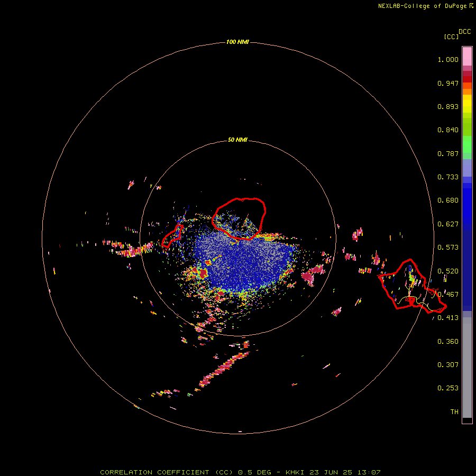The height and width of the screenshot is (476, 476).
Task: Select the 0.467 legend value
Action: point(448,294)
